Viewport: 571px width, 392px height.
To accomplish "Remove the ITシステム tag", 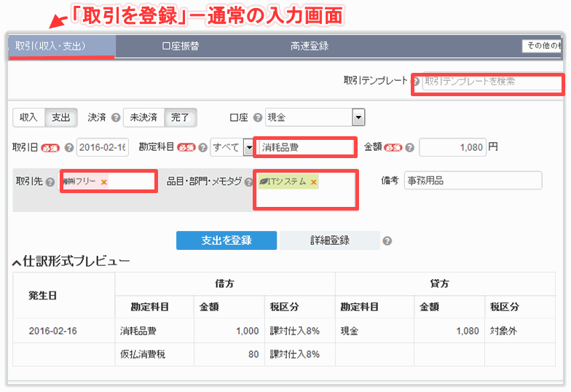I will (313, 182).
